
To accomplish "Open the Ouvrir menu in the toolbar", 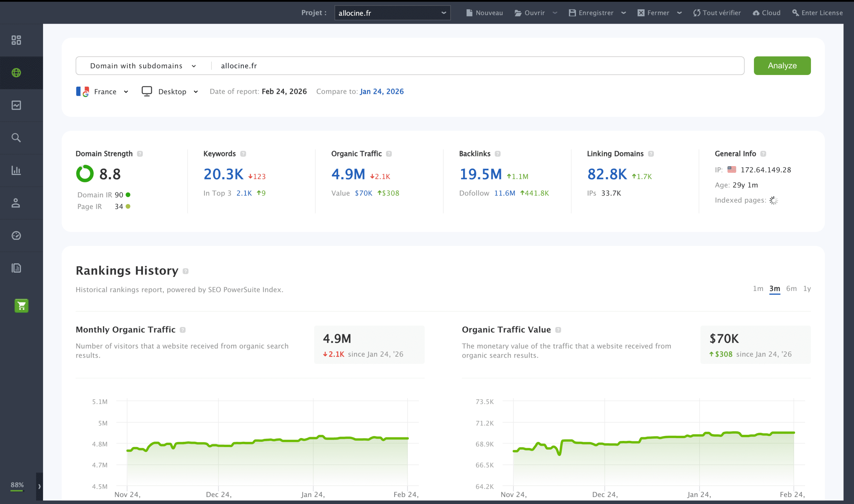I will (x=534, y=13).
